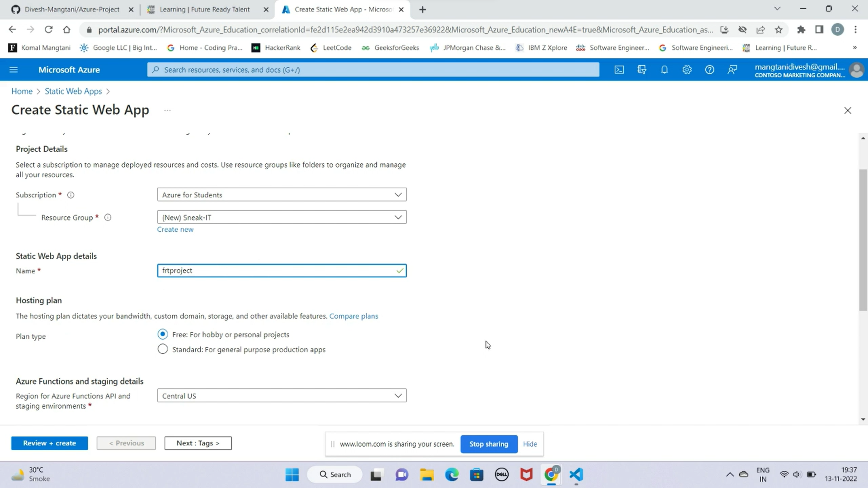Click the Create new resource group link
This screenshot has height=488, width=868.
tap(175, 229)
